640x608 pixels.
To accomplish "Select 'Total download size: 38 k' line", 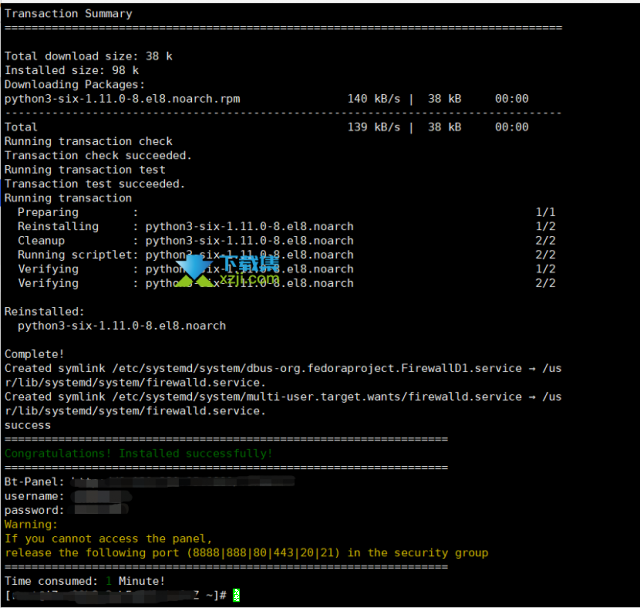I will pyautogui.click(x=88, y=56).
